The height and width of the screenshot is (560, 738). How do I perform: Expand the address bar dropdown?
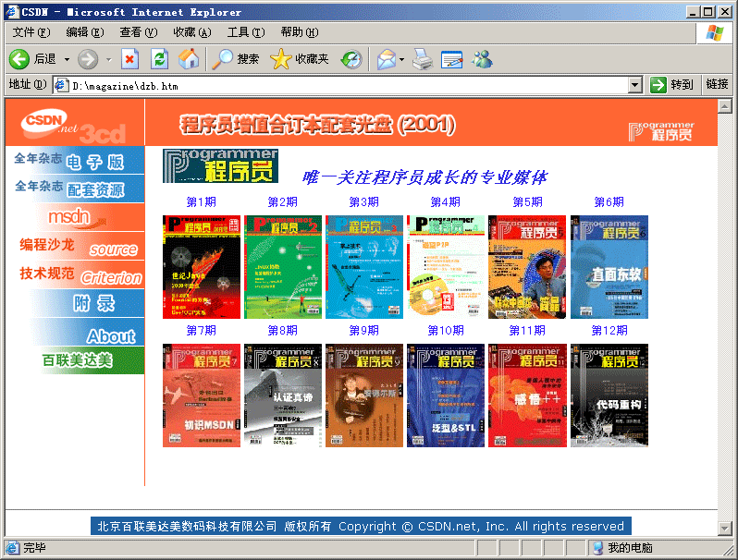[635, 86]
